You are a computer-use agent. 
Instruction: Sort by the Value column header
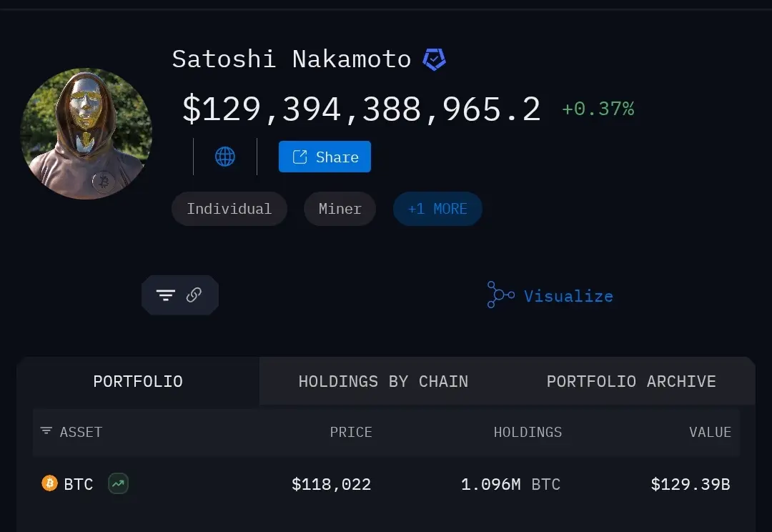coord(710,432)
